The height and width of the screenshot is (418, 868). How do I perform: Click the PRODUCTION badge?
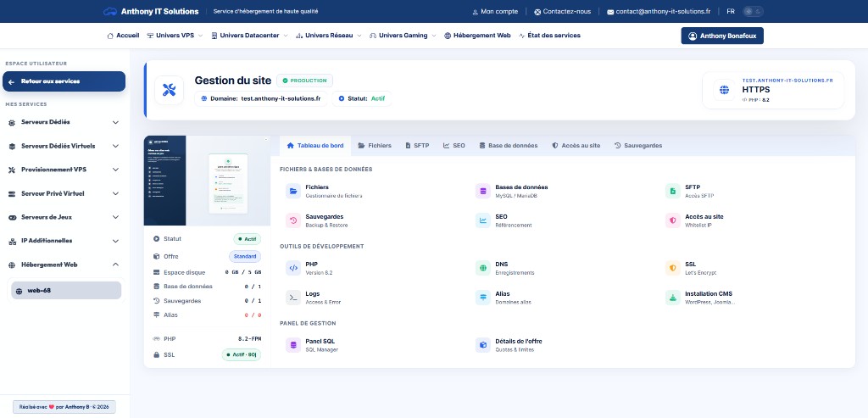(x=304, y=81)
